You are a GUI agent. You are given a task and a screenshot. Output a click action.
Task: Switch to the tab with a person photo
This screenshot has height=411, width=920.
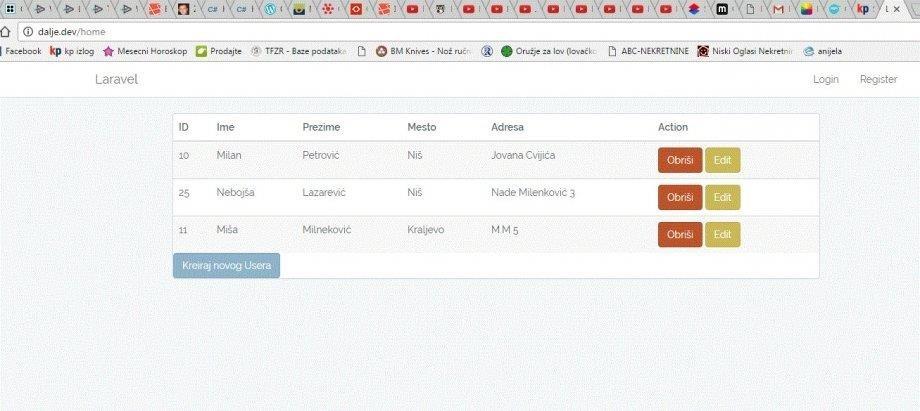tap(184, 9)
